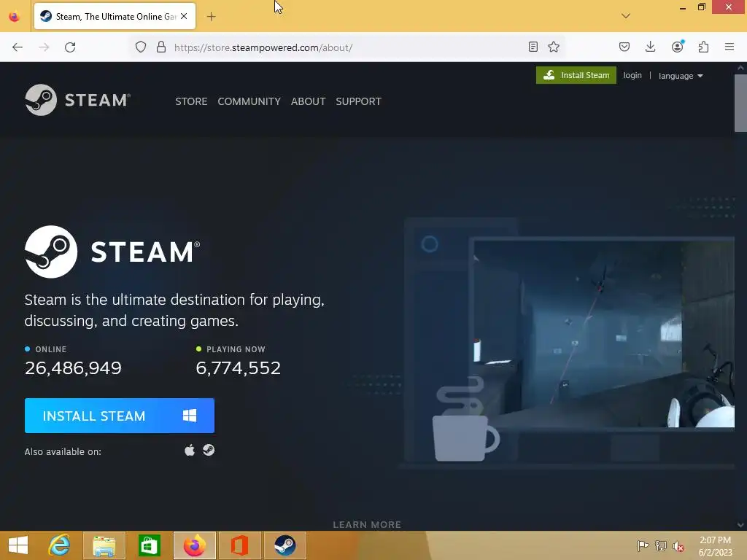
Task: Choose the SteamOS download icon
Action: pos(209,450)
